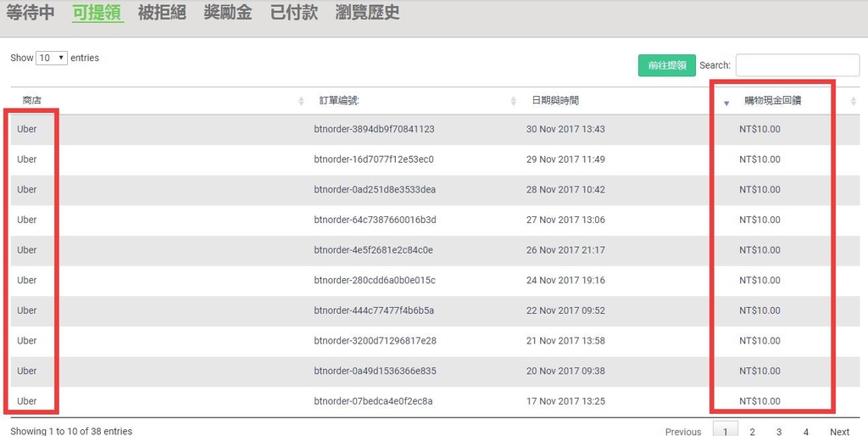Click the date 28 Nov 2017 10:42

tap(565, 189)
